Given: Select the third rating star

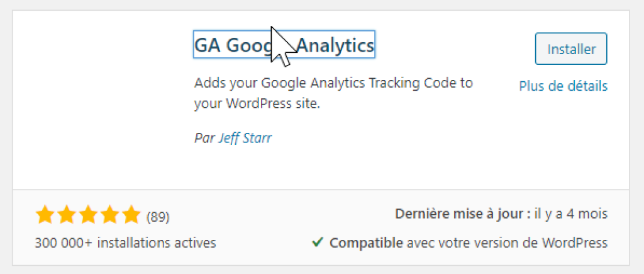Looking at the screenshot, I should click(88, 215).
